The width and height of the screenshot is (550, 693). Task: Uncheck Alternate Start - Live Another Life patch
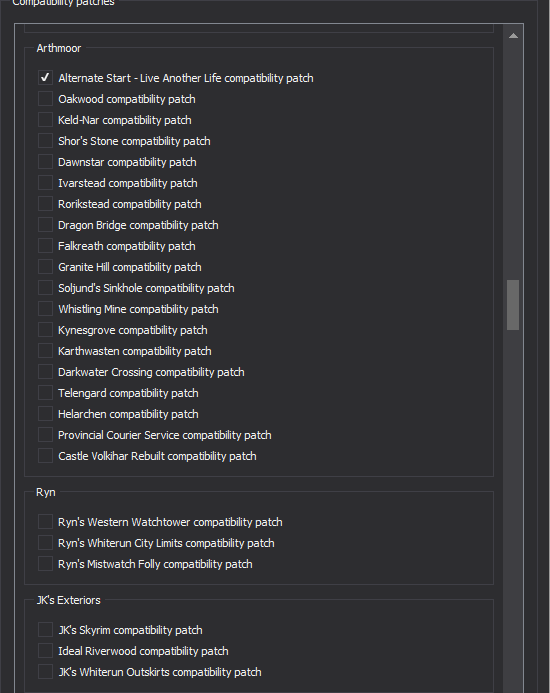45,78
